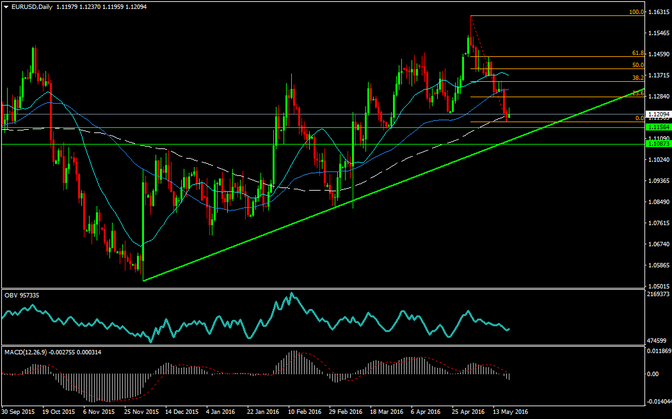Select the Fibonacci 100.0 level label
This screenshot has height=419, width=672.
click(634, 13)
